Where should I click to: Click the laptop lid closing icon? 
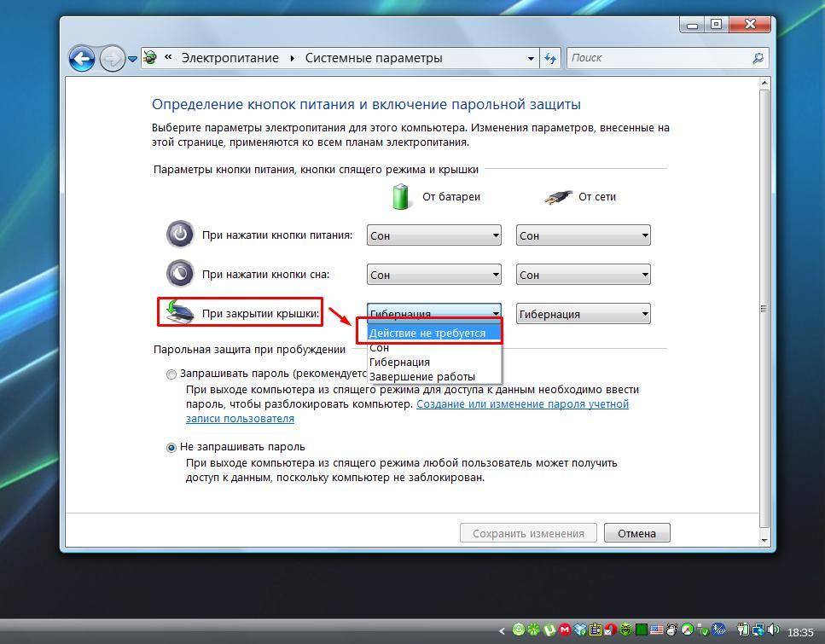[179, 312]
